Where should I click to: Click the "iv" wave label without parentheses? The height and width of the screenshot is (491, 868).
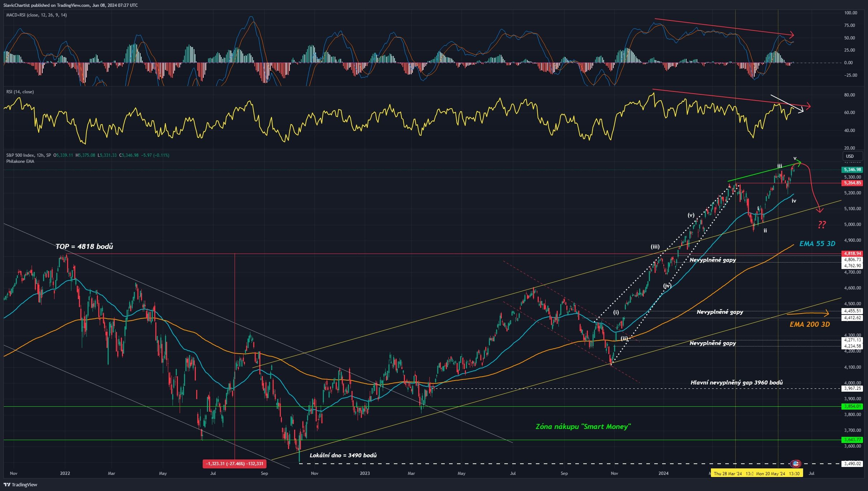click(794, 201)
